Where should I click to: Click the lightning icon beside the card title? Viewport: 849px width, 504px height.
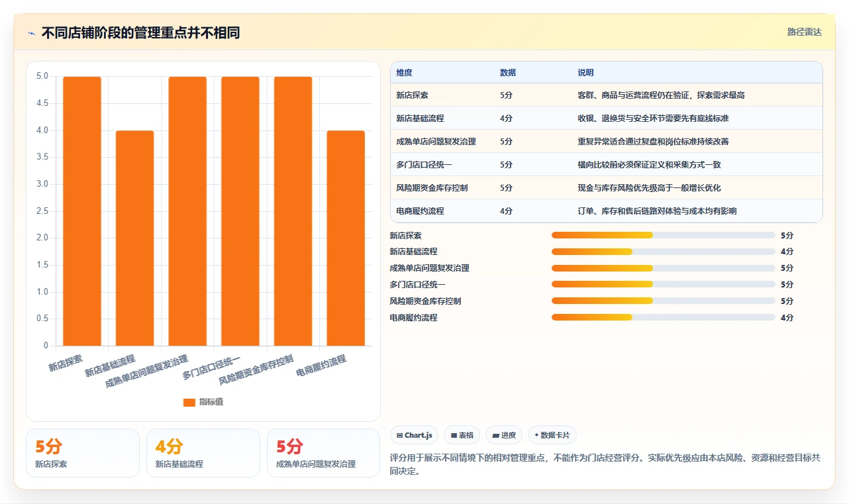[x=31, y=33]
